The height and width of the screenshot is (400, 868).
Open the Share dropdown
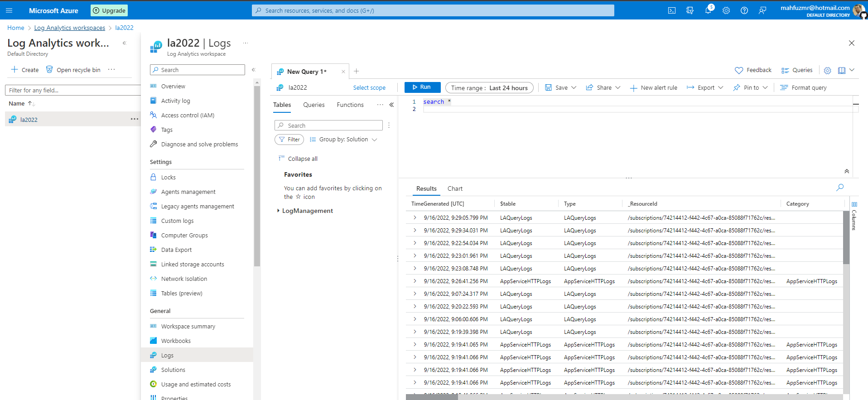coord(603,88)
